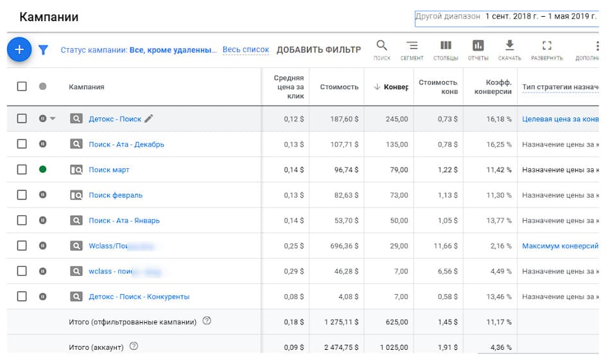This screenshot has height=364, width=608.
Task: Select total cost 2 474,75 $
Action: pos(341,347)
